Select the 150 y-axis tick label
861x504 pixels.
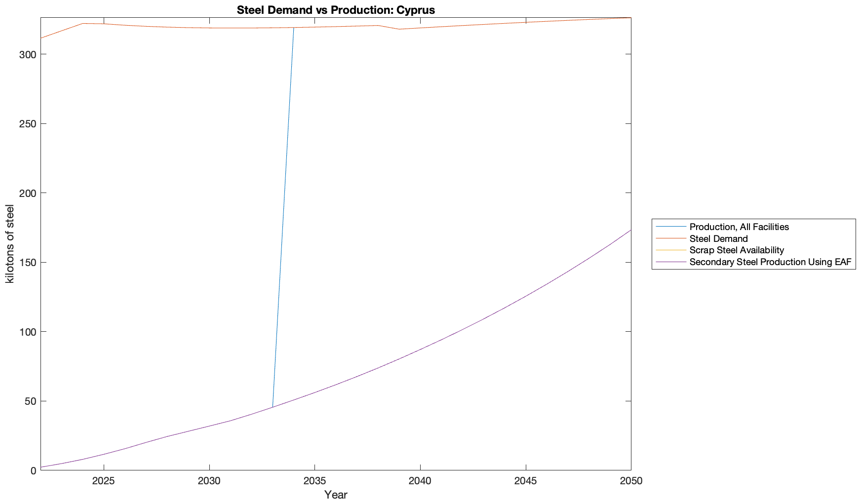click(29, 263)
